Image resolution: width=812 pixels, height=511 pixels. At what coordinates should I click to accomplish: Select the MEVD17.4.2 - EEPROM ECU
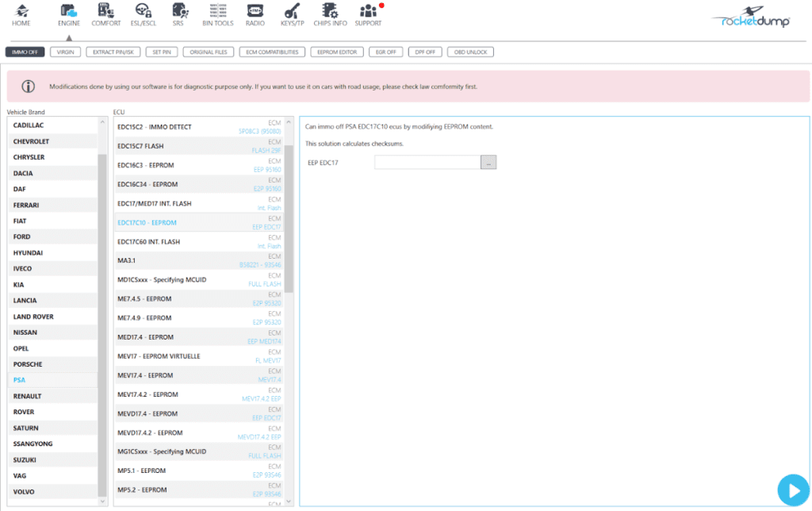199,432
